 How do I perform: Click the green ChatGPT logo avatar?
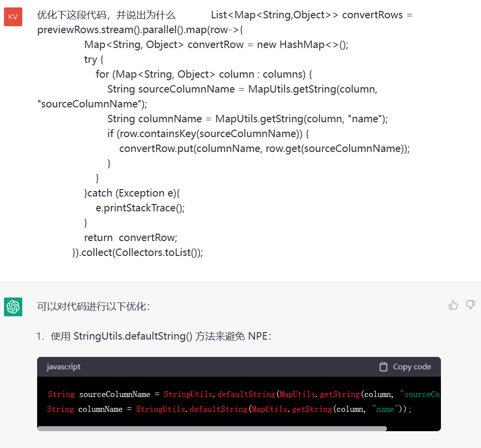pos(13,307)
